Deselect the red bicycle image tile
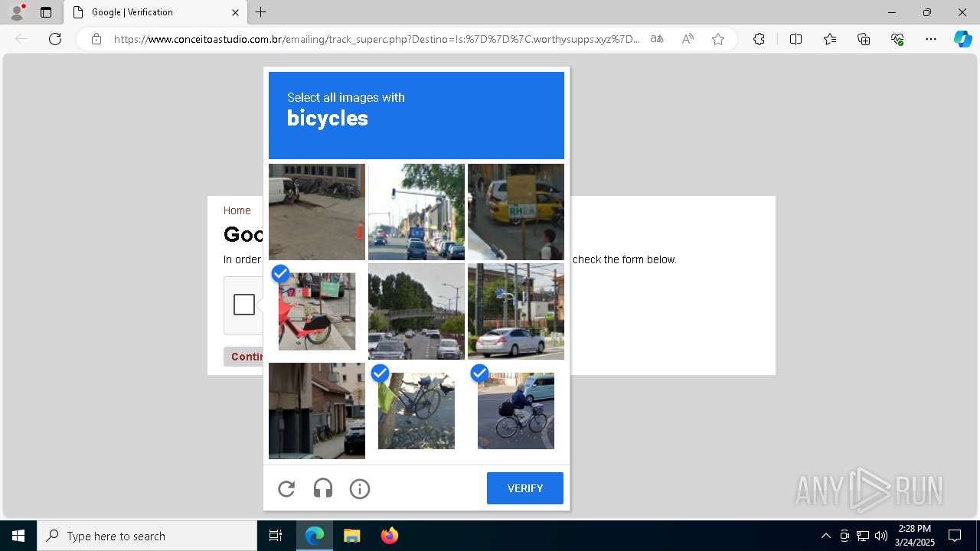The height and width of the screenshot is (551, 980). (317, 311)
